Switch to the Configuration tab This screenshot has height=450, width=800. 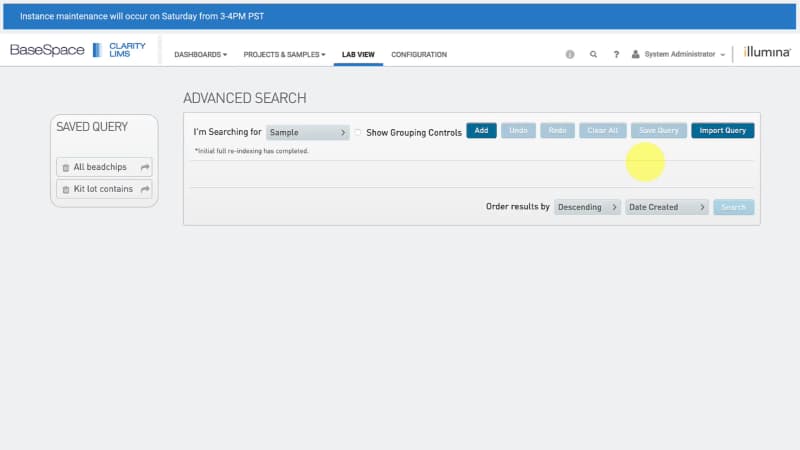coord(418,54)
